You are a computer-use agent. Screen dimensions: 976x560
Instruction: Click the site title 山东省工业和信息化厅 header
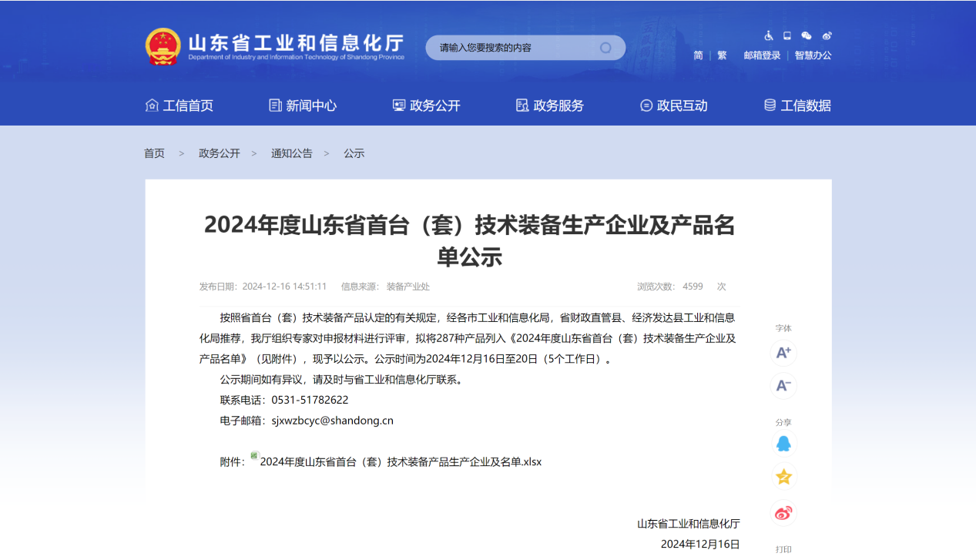[x=296, y=43]
